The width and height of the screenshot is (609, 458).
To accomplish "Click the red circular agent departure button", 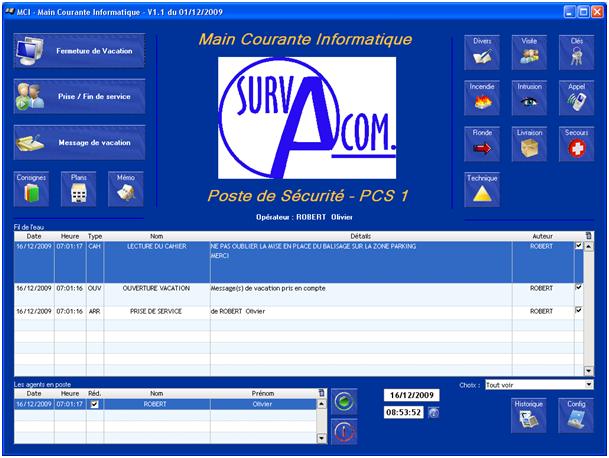I will pyautogui.click(x=344, y=432).
